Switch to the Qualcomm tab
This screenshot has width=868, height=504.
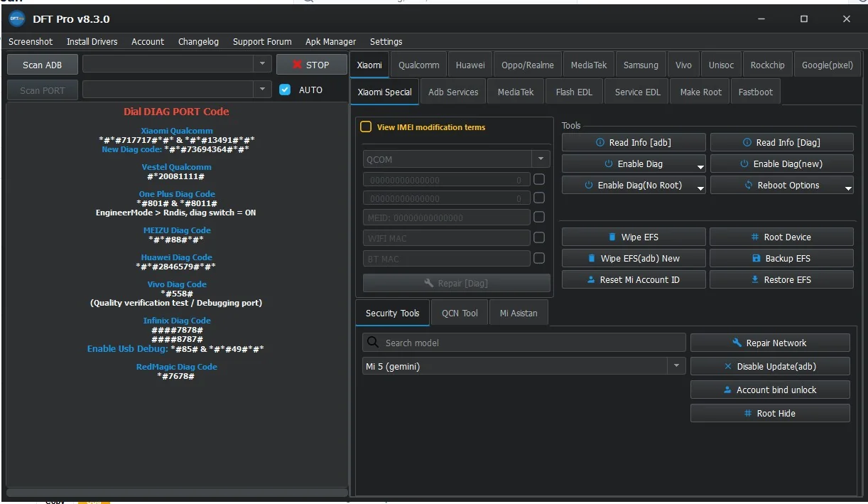pyautogui.click(x=418, y=65)
